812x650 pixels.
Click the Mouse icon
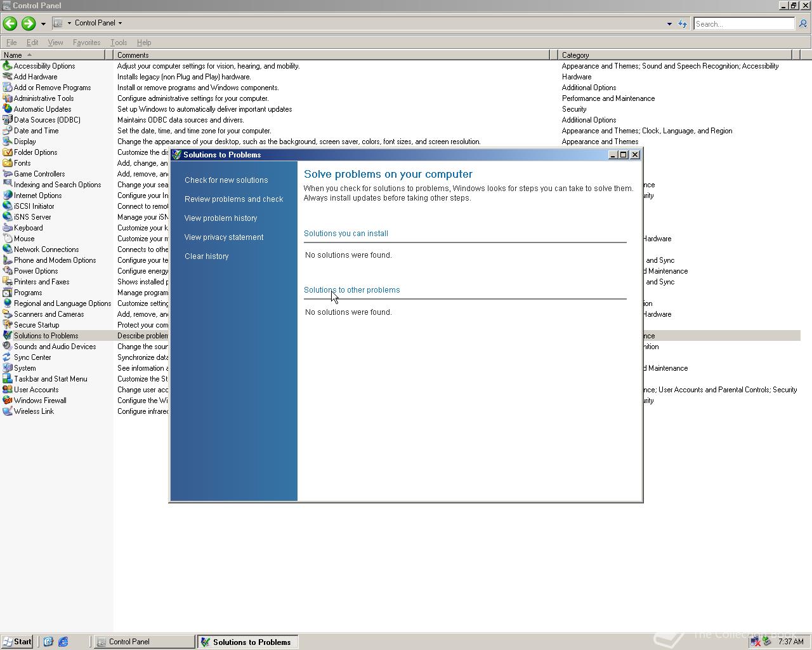[x=7, y=239]
